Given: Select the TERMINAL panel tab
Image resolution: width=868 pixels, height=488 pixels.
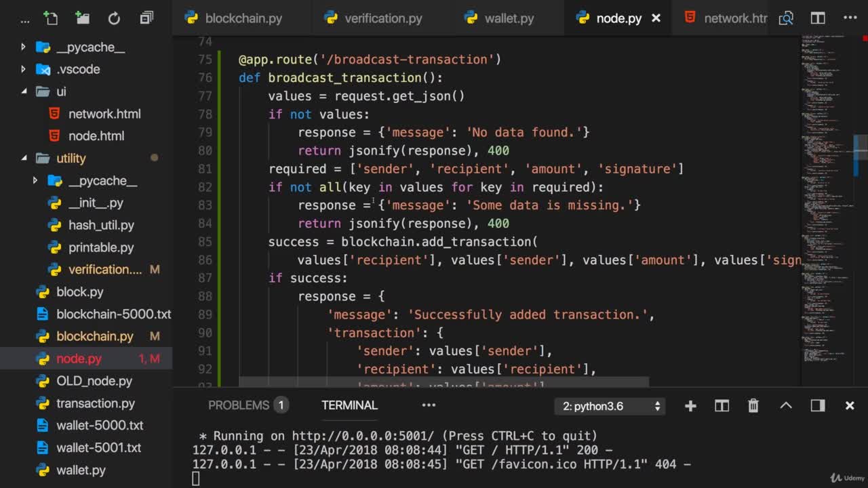Looking at the screenshot, I should coord(349,405).
